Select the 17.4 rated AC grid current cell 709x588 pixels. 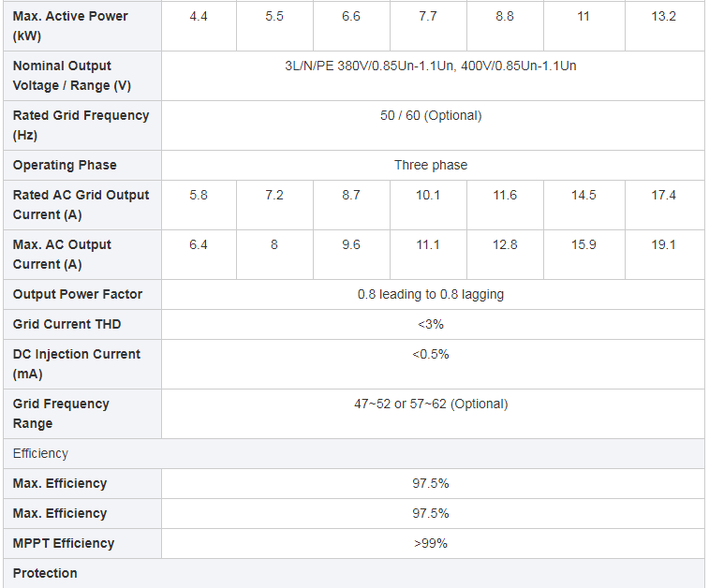[664, 205]
